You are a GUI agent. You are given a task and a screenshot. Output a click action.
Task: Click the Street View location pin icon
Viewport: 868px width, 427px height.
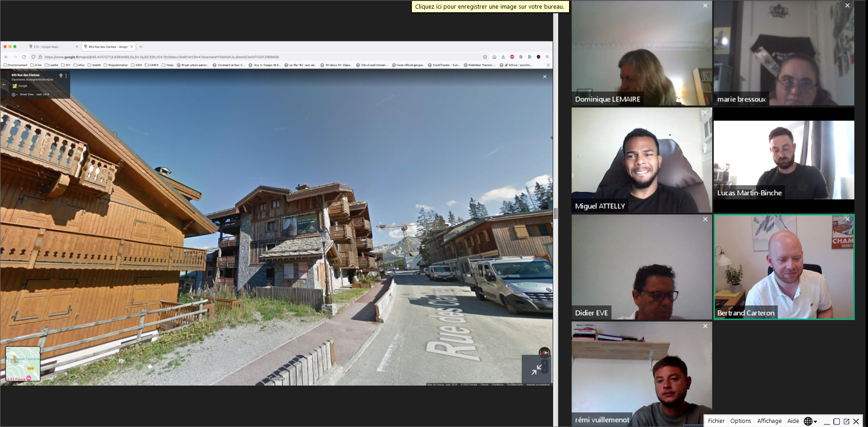(61, 76)
